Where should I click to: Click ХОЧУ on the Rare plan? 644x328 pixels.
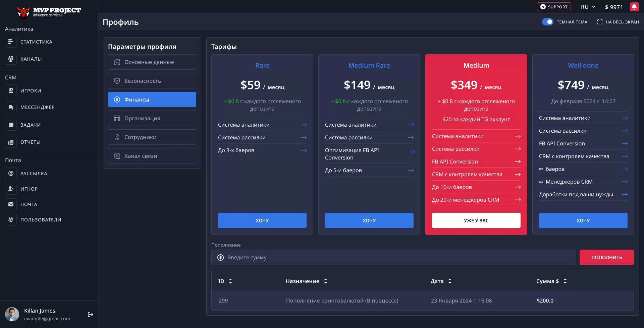pyautogui.click(x=262, y=220)
